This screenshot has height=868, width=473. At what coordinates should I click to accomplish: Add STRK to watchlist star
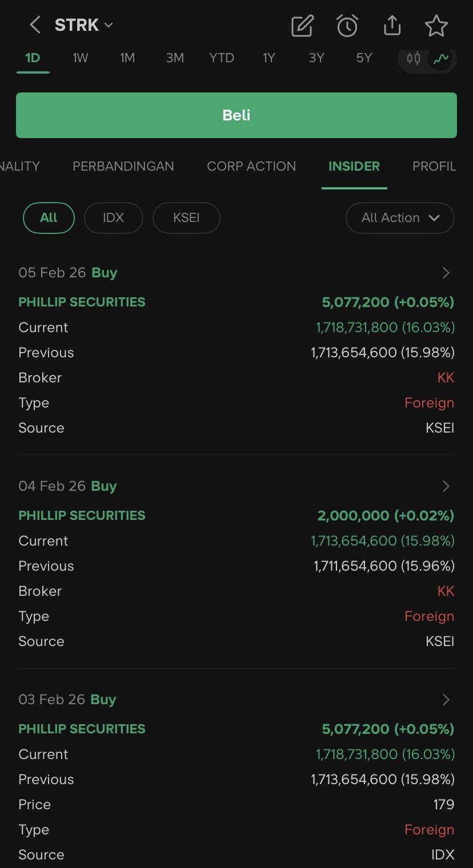coord(436,26)
